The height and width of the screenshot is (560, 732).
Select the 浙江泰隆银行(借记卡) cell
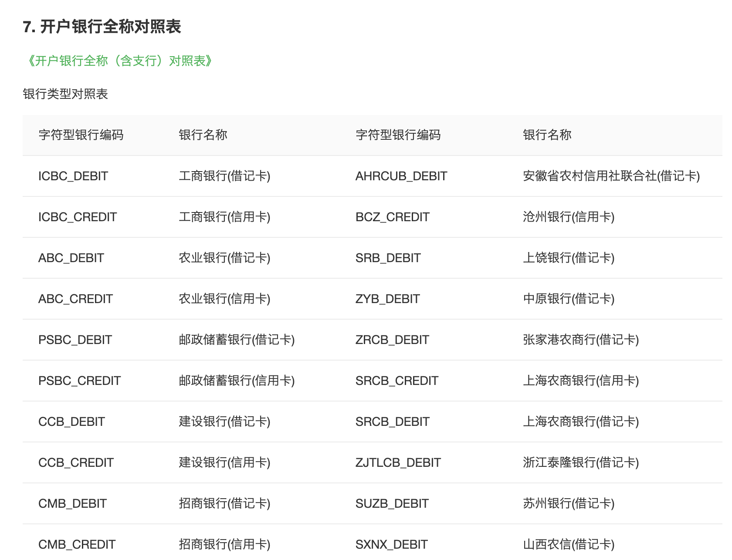(581, 462)
